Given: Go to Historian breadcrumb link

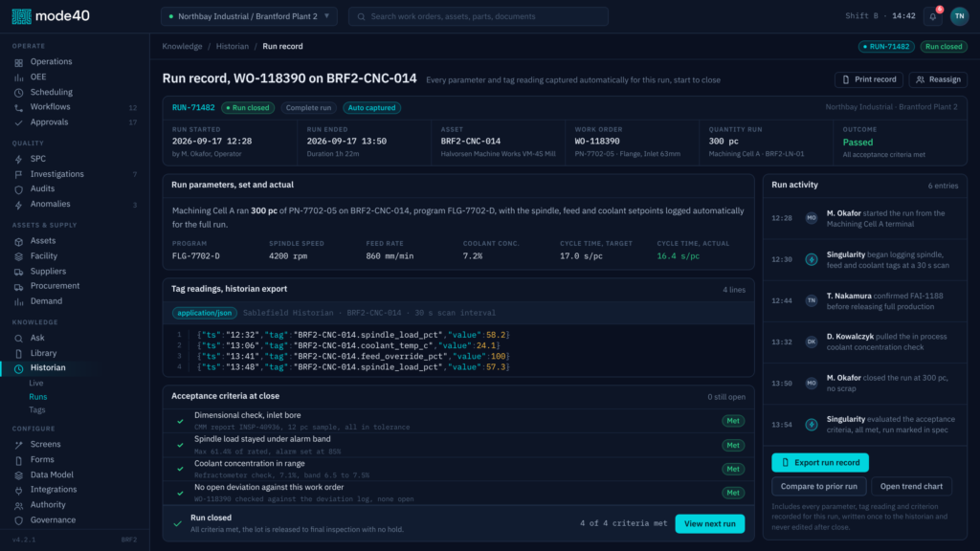Looking at the screenshot, I should tap(232, 46).
